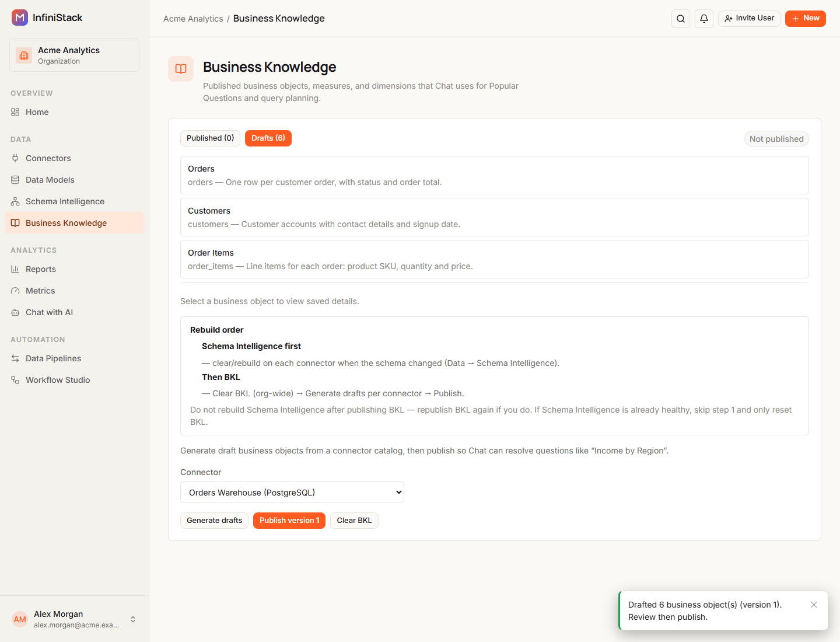Expand the Alex Morgan account switcher
The width and height of the screenshot is (840, 642).
click(133, 619)
